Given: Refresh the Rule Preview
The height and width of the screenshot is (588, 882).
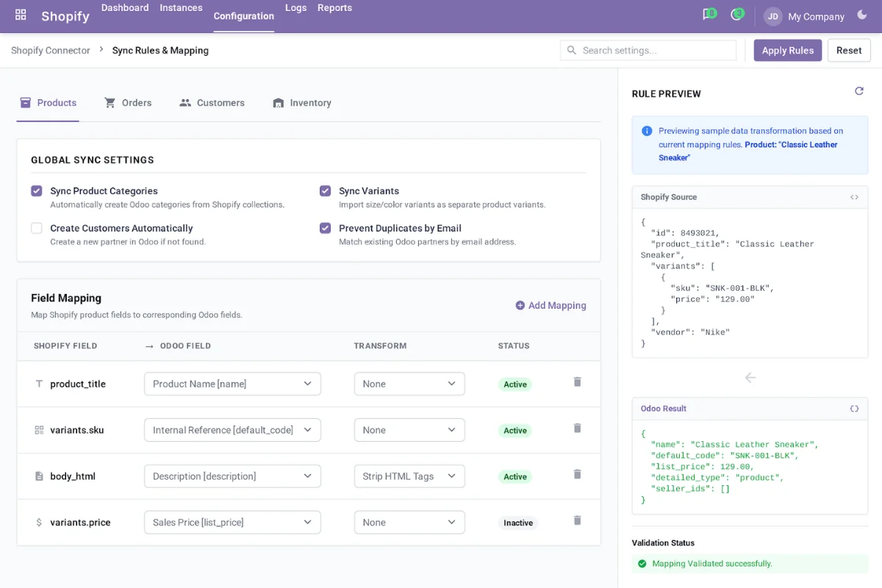Looking at the screenshot, I should click(x=858, y=91).
